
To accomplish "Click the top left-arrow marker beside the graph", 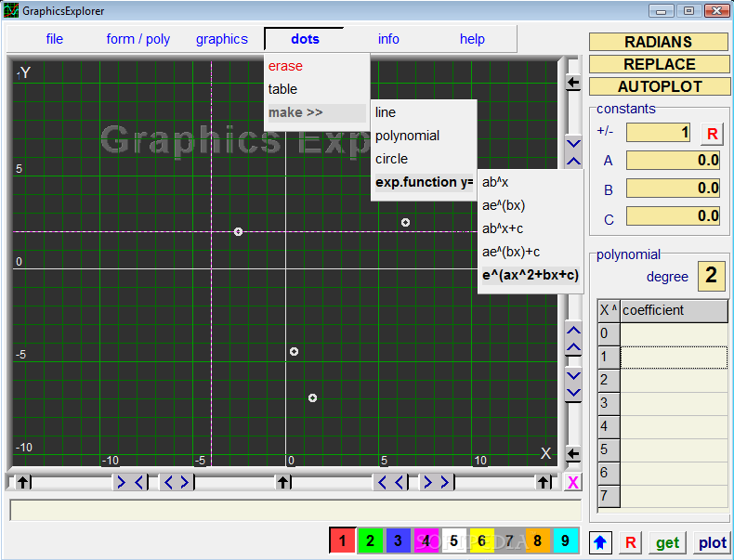I will 573,83.
